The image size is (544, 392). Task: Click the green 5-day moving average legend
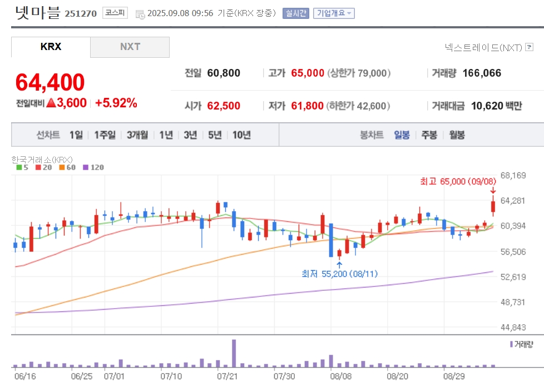pyautogui.click(x=22, y=167)
